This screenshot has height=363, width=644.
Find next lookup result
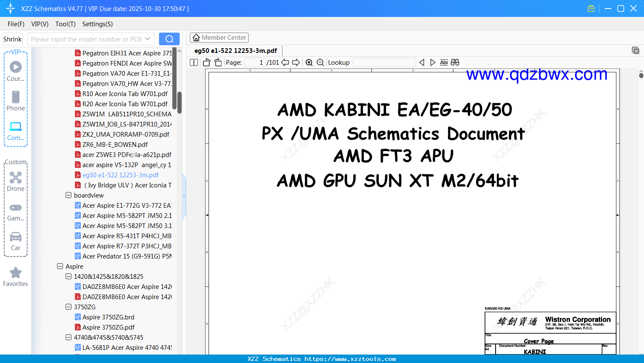point(433,63)
